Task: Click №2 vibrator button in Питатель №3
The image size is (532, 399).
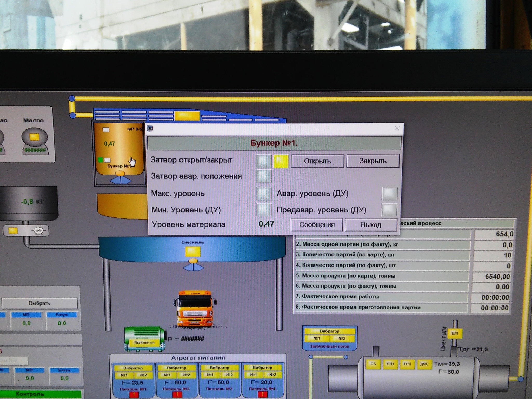Action: (x=229, y=375)
